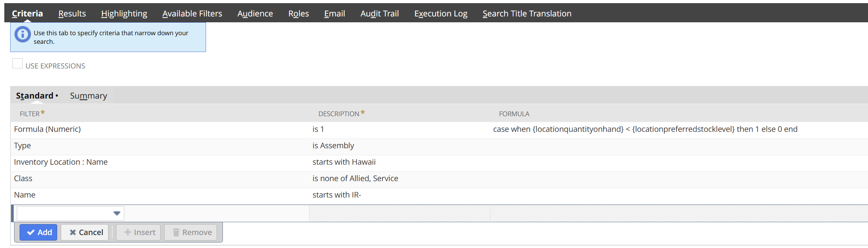Select the Criteria tab
The height and width of the screenshot is (248, 868).
pos(27,13)
